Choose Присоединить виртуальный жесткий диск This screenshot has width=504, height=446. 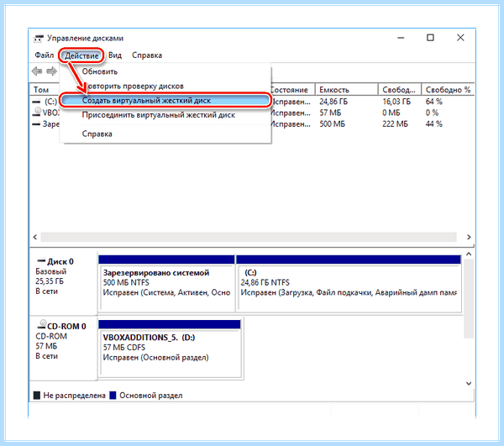pyautogui.click(x=159, y=115)
